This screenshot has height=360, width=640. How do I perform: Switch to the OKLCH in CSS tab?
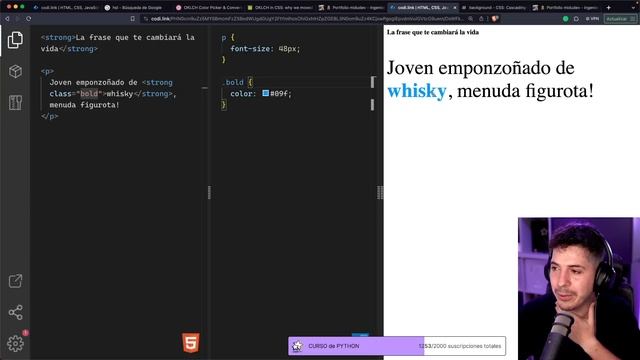pyautogui.click(x=279, y=7)
